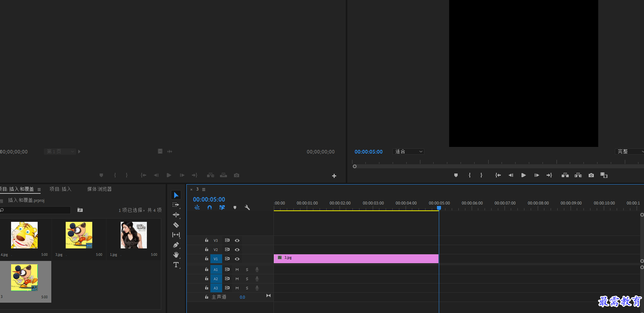
Task: Toggle V1 track output eye
Action: click(x=237, y=259)
